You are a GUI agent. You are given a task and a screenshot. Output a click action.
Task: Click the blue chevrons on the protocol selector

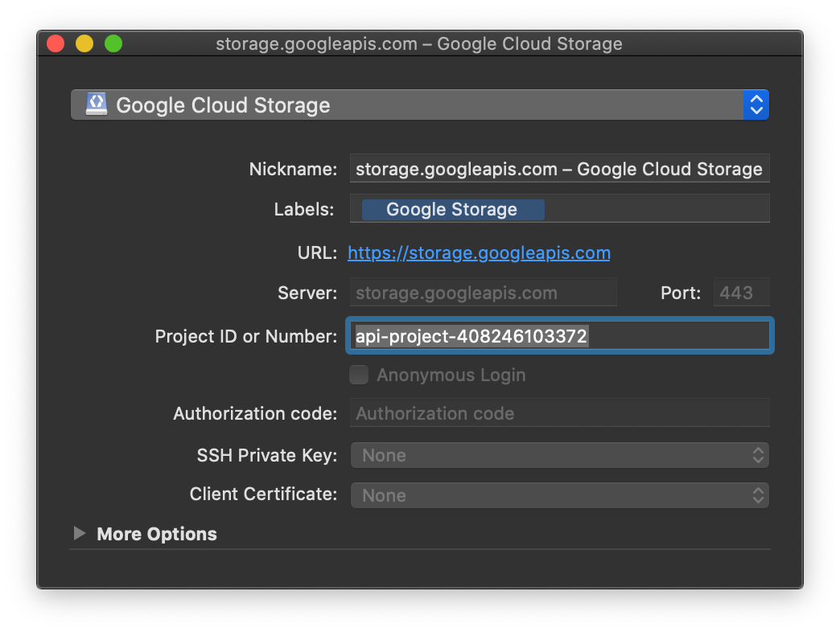tap(755, 104)
